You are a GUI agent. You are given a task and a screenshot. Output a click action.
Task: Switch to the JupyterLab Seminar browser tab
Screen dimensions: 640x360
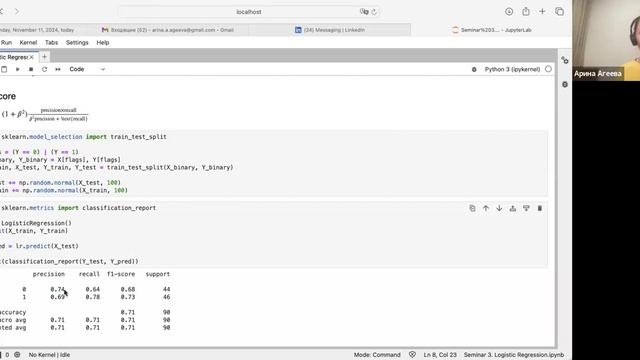tap(491, 30)
